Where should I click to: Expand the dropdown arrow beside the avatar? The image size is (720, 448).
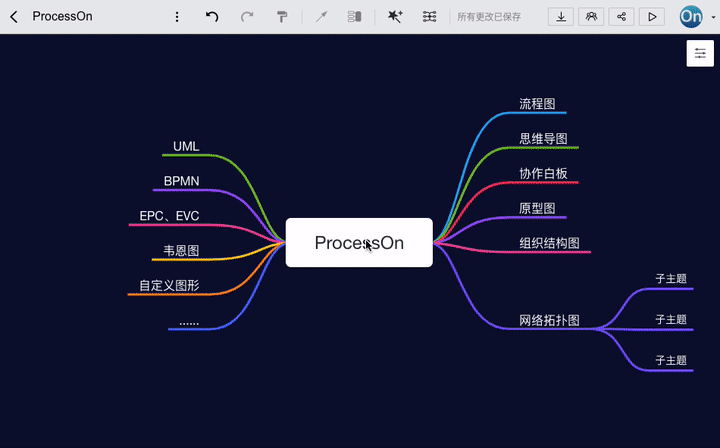[713, 17]
